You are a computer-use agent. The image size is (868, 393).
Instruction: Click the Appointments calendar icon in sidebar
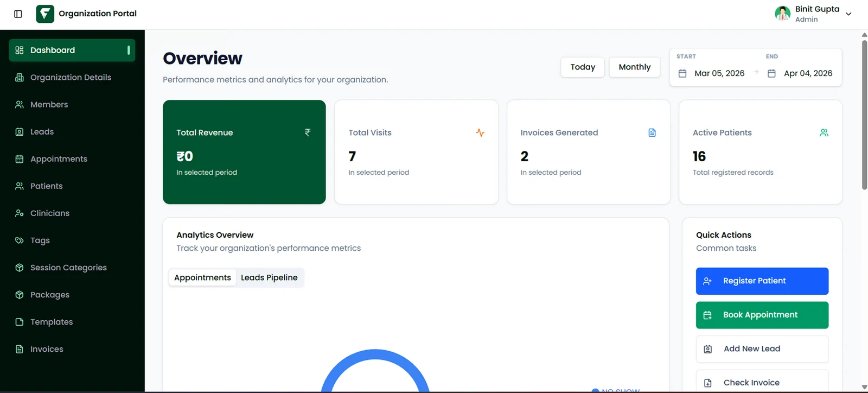(20, 159)
